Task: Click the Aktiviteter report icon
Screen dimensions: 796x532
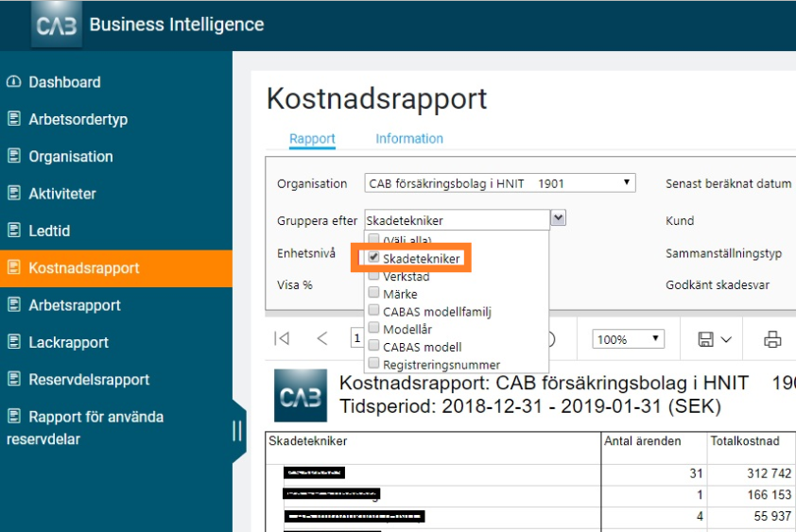Action: point(14,193)
